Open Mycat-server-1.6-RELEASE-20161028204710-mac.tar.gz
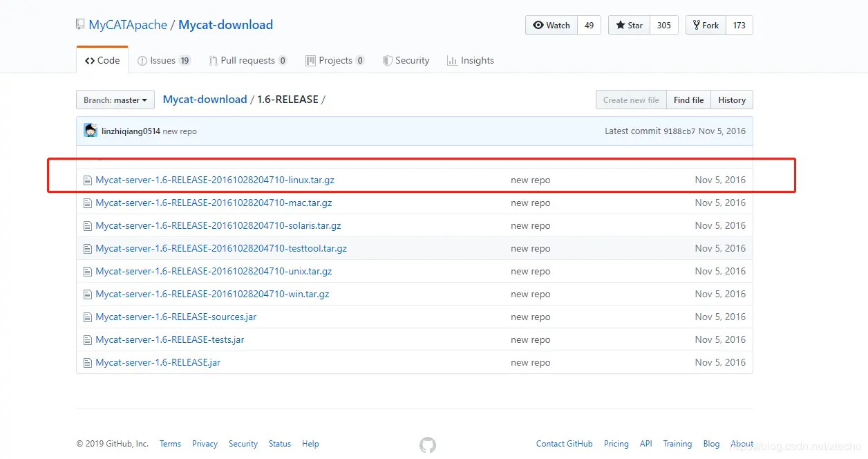868x459 pixels. tap(214, 203)
